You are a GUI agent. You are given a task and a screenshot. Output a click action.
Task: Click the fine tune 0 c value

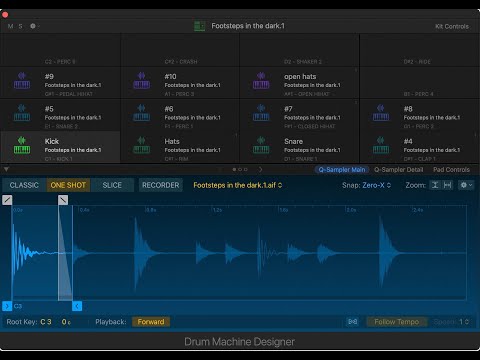(x=66, y=322)
